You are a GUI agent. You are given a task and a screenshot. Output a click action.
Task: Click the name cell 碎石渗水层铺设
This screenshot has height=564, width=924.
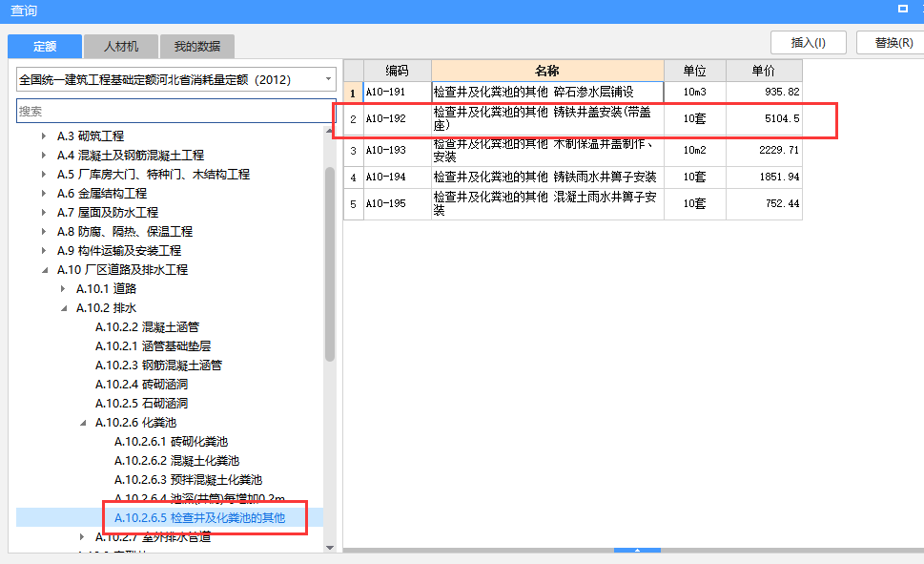point(547,92)
